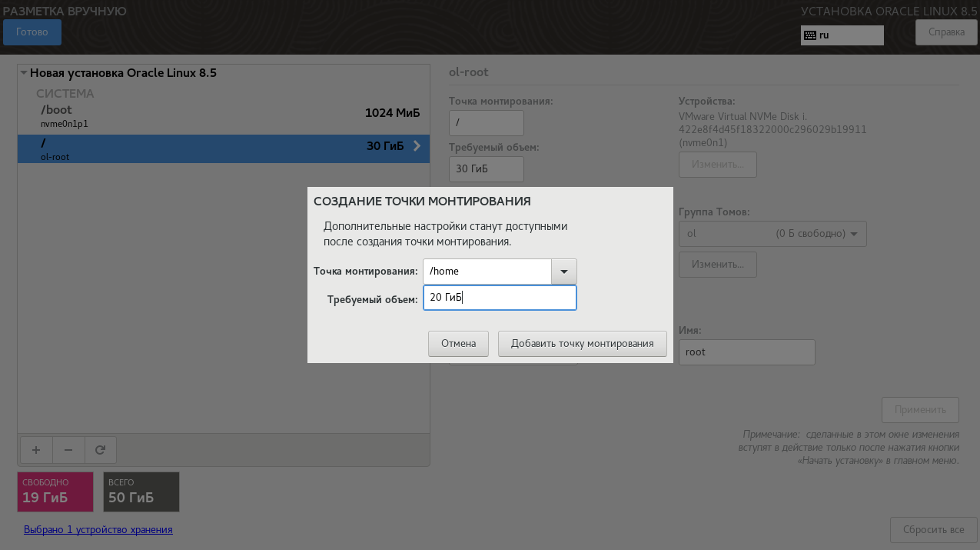The height and width of the screenshot is (550, 980).
Task: Click the Имя field containing root
Action: [x=746, y=352]
